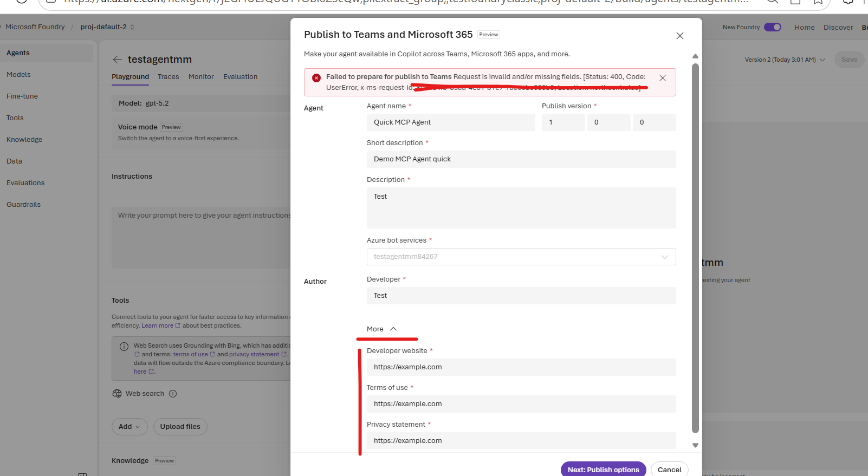The height and width of the screenshot is (476, 868).
Task: Click the Developer website field
Action: click(x=521, y=367)
